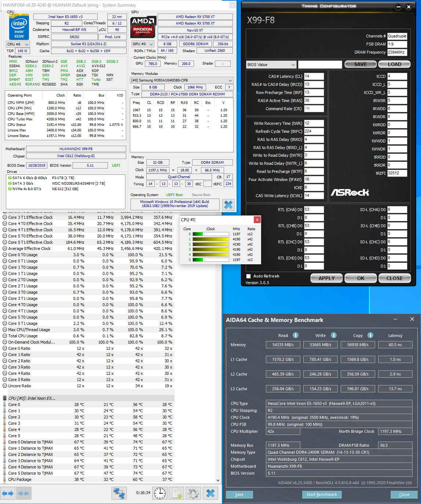Click the Refresh Cycle Time (tRFC) field

click(314, 131)
